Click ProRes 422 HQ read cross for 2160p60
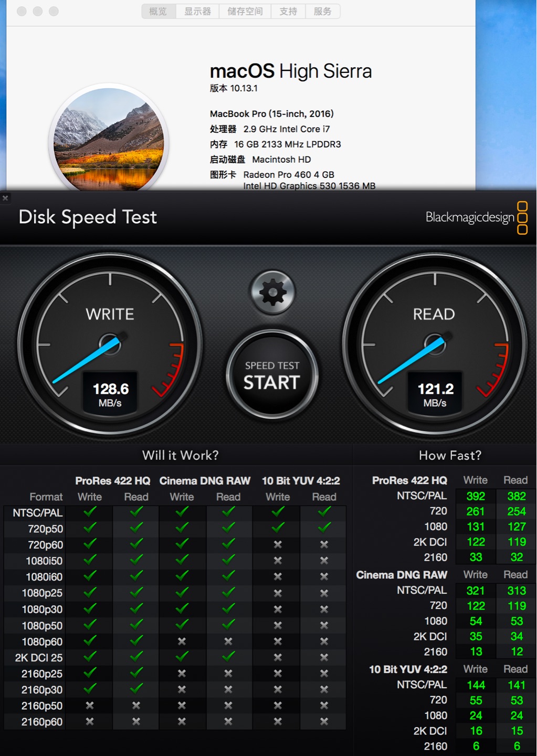This screenshot has width=537, height=756. 136,722
